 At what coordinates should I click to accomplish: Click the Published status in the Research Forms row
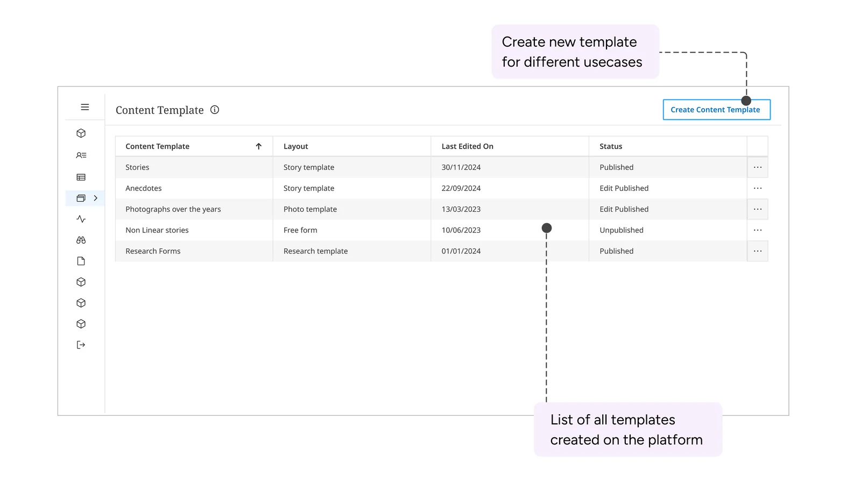tap(617, 251)
